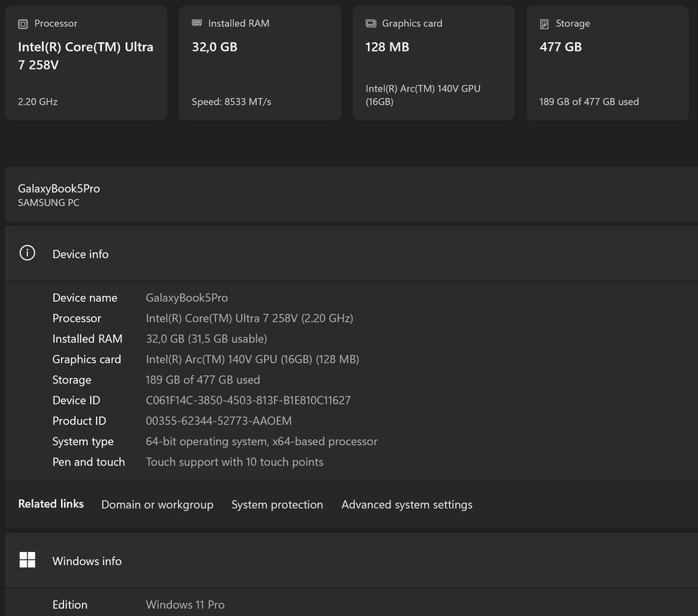Click the Product ID label

point(79,420)
